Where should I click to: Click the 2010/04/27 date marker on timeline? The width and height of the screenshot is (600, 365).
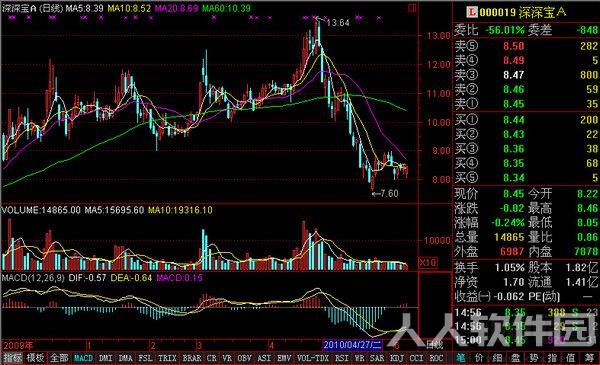(352, 345)
